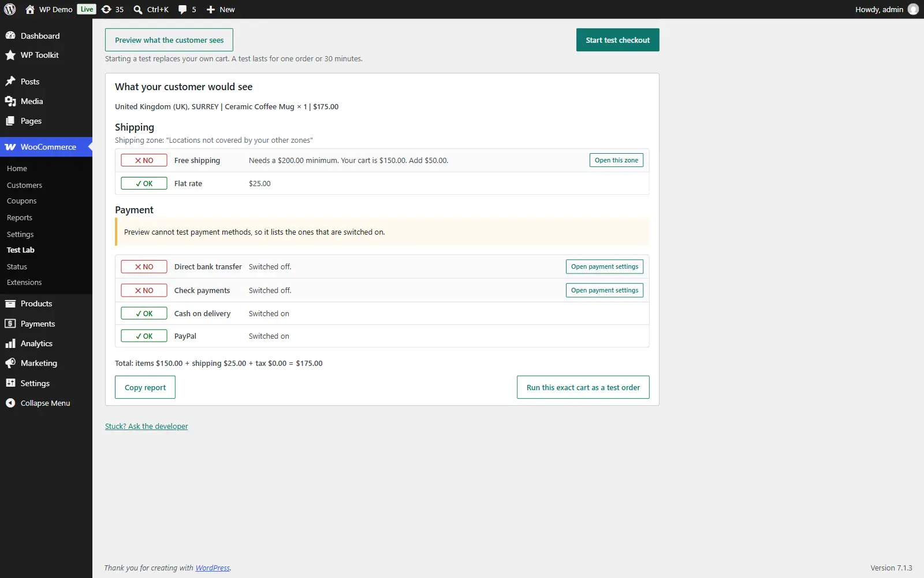Screen dimensions: 924x578
Task: Click the Marketing megaphone icon
Action: coord(10,363)
